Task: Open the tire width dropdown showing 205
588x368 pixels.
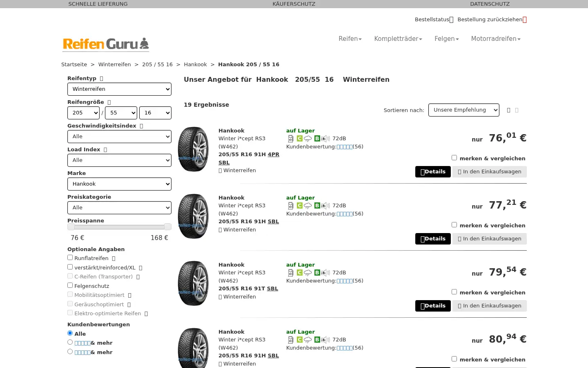Action: [x=83, y=113]
